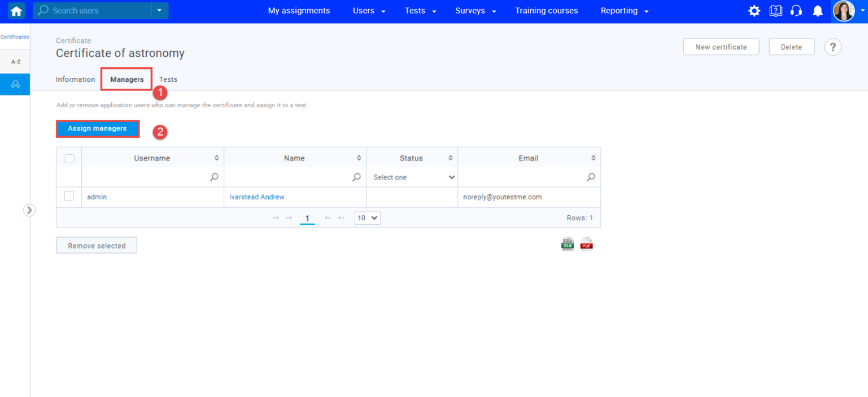The image size is (868, 397).
Task: Open the Information tab
Action: click(x=75, y=80)
